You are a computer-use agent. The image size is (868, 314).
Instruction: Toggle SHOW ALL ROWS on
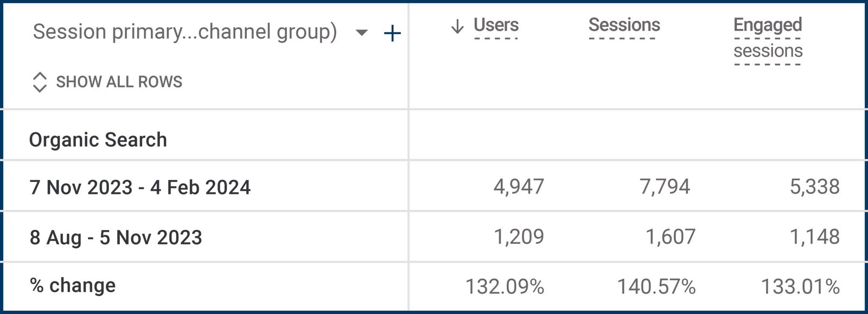(x=118, y=82)
